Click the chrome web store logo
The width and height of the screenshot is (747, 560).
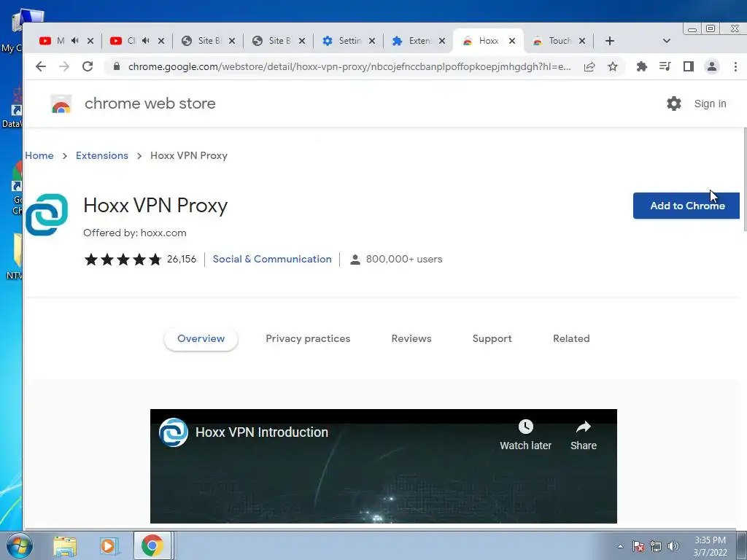(x=61, y=104)
